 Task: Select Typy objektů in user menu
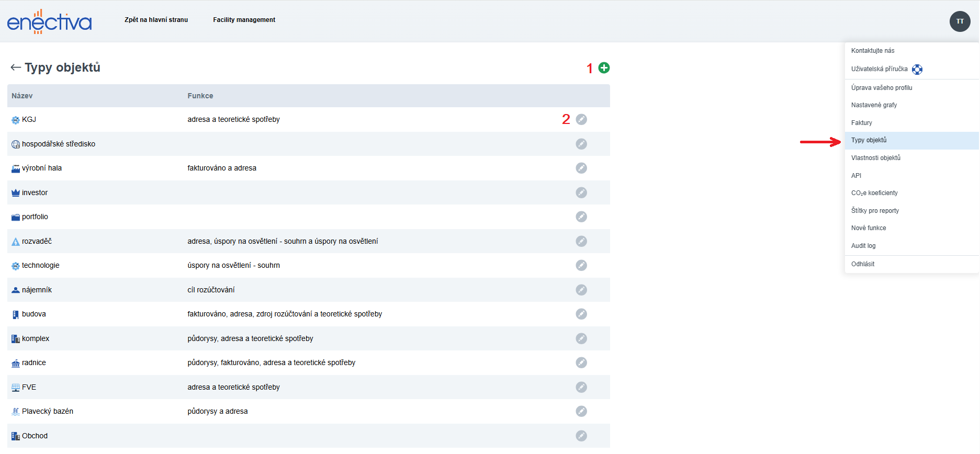(869, 140)
